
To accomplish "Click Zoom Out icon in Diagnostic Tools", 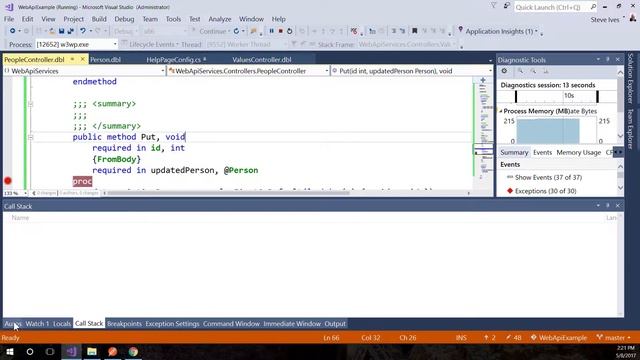I will tap(533, 71).
